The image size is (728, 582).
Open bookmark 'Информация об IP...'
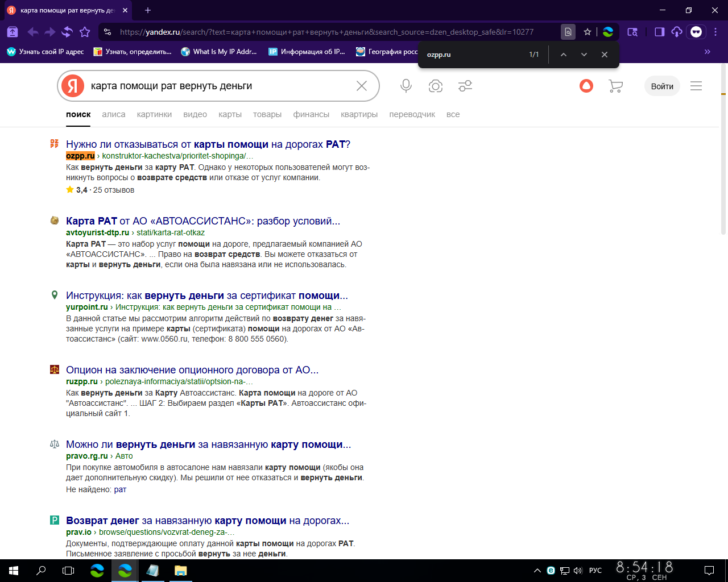(307, 52)
